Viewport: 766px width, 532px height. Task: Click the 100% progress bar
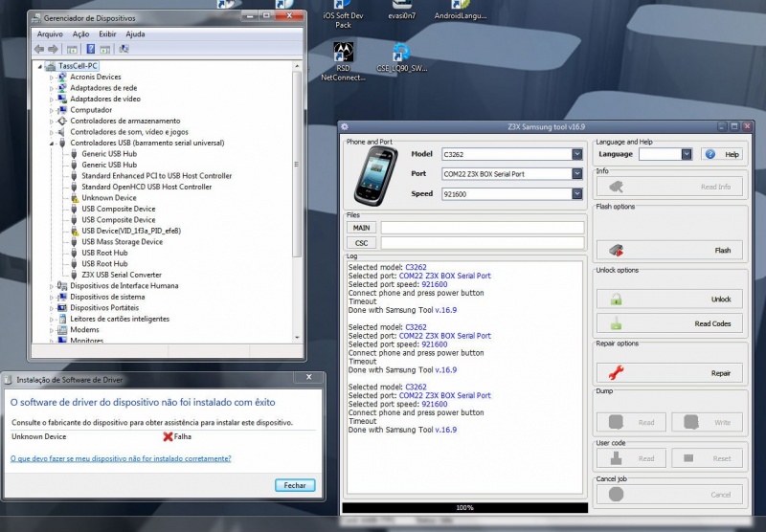coord(464,507)
